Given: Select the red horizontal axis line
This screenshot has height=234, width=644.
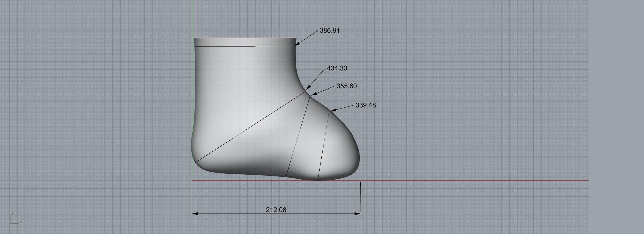Looking at the screenshot, I should pos(468,180).
